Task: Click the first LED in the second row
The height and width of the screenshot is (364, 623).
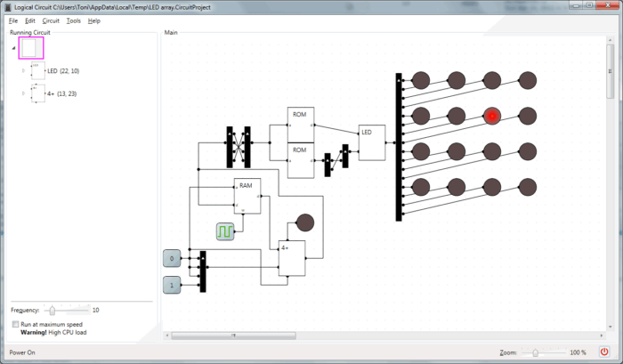Action: tap(421, 116)
